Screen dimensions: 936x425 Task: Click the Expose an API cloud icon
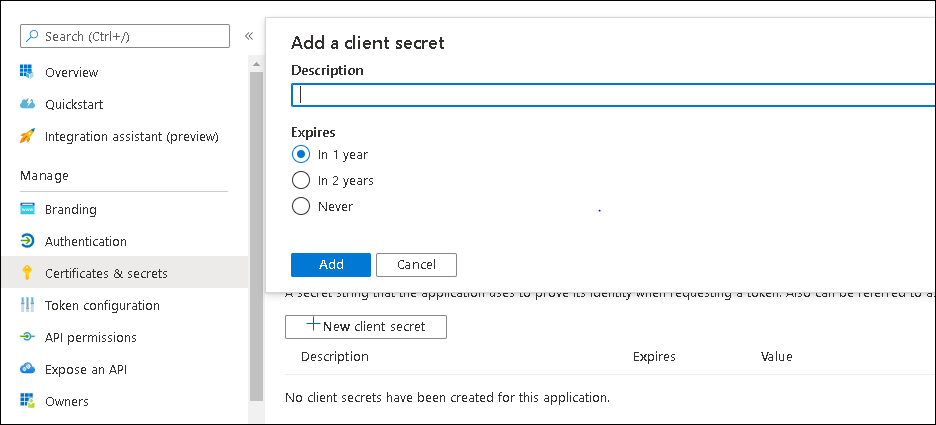point(27,369)
